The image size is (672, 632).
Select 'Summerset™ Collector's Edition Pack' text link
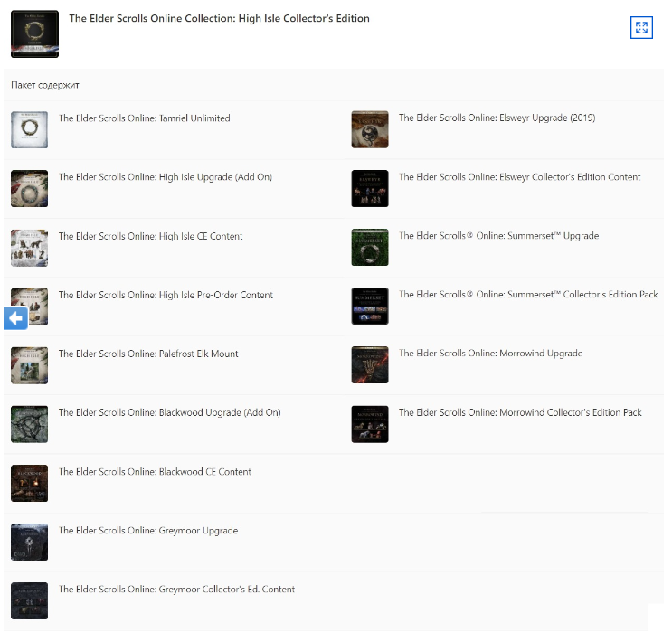click(x=528, y=295)
